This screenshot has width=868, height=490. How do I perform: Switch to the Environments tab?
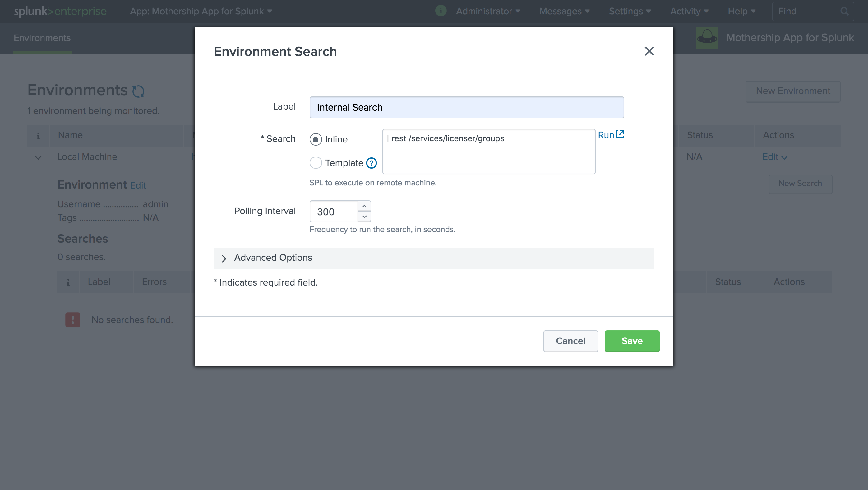[42, 38]
